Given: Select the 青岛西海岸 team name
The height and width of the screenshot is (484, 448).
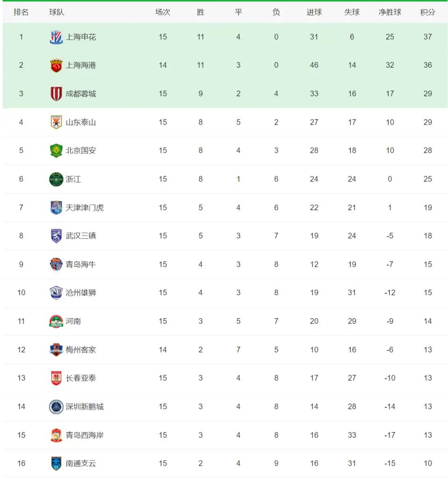Looking at the screenshot, I should coord(84,435).
